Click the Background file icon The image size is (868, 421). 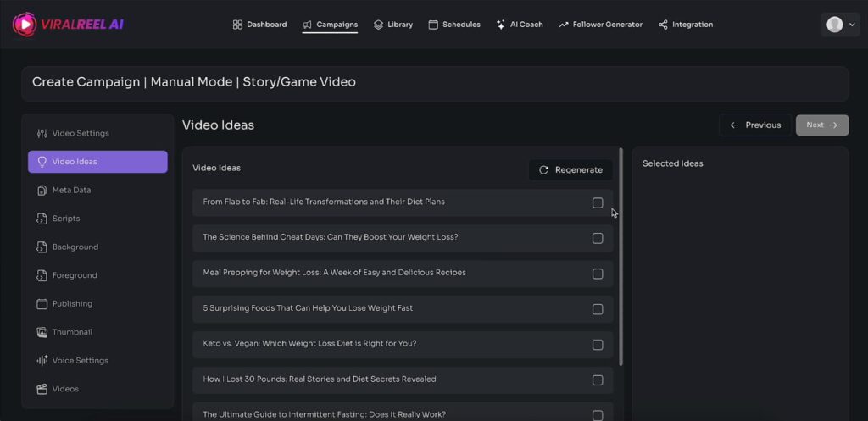42,247
